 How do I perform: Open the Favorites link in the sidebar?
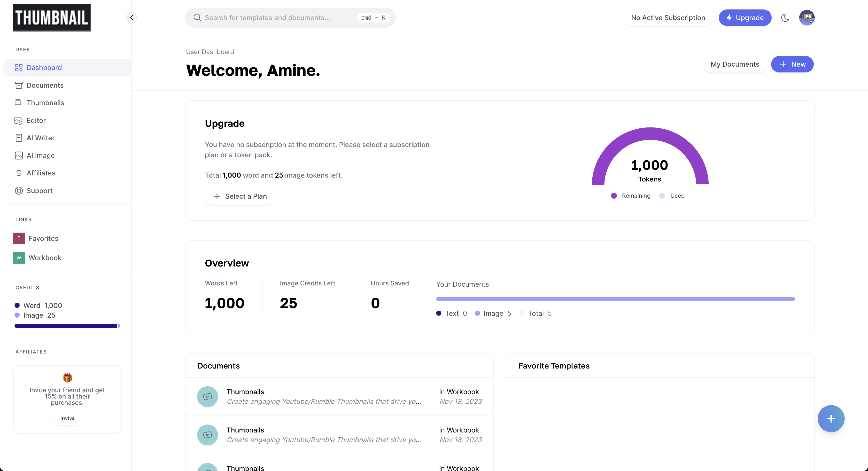point(43,238)
